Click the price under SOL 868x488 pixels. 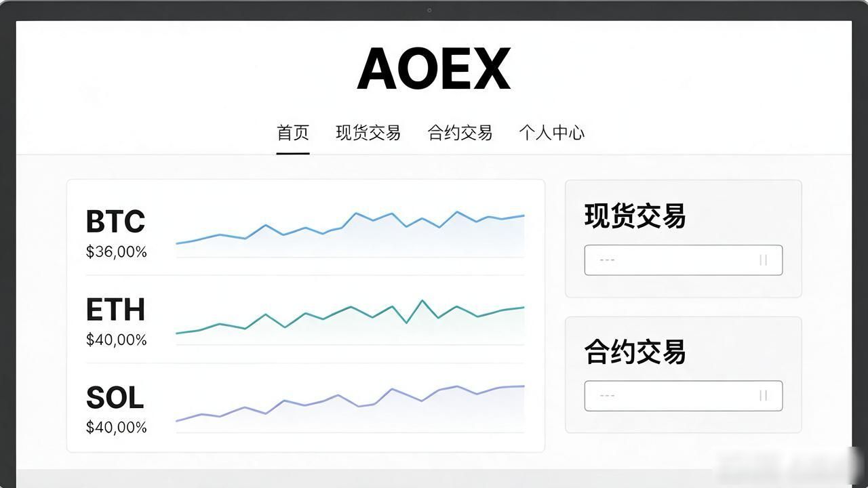[x=117, y=428]
